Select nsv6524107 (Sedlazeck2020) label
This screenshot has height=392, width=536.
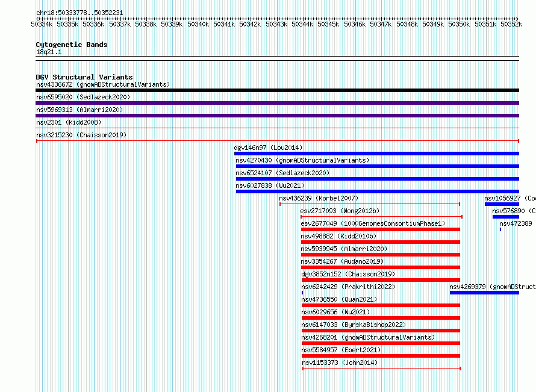tap(282, 173)
